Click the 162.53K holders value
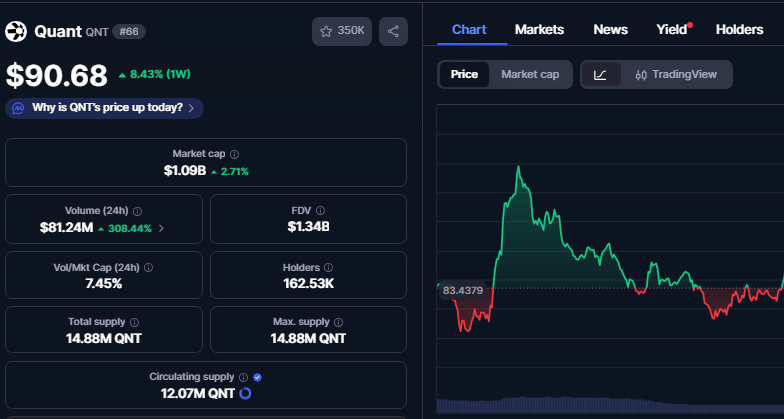 [x=308, y=284]
